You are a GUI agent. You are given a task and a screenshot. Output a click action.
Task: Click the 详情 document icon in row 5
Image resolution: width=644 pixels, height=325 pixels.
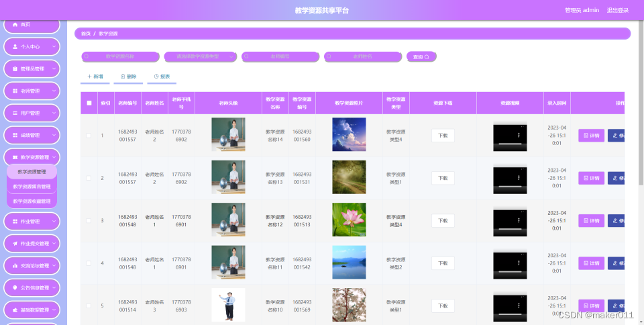tap(586, 306)
